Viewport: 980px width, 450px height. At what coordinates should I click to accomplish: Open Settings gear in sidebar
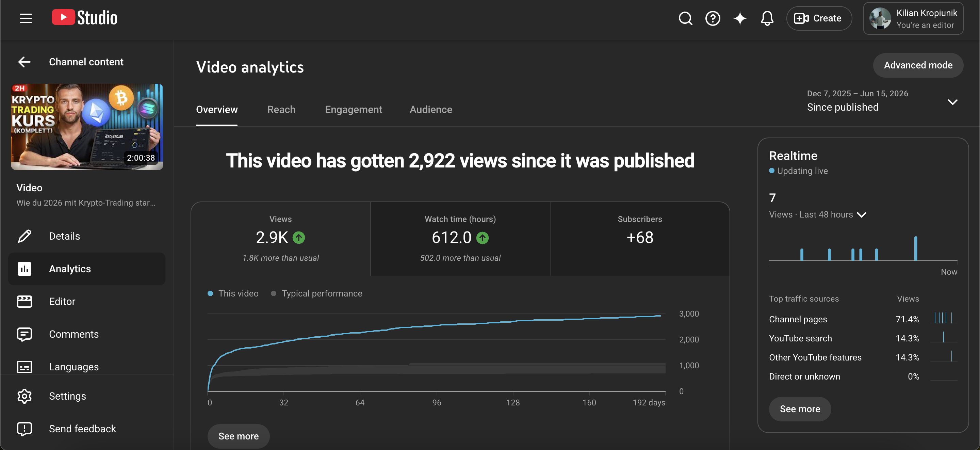[x=24, y=396]
